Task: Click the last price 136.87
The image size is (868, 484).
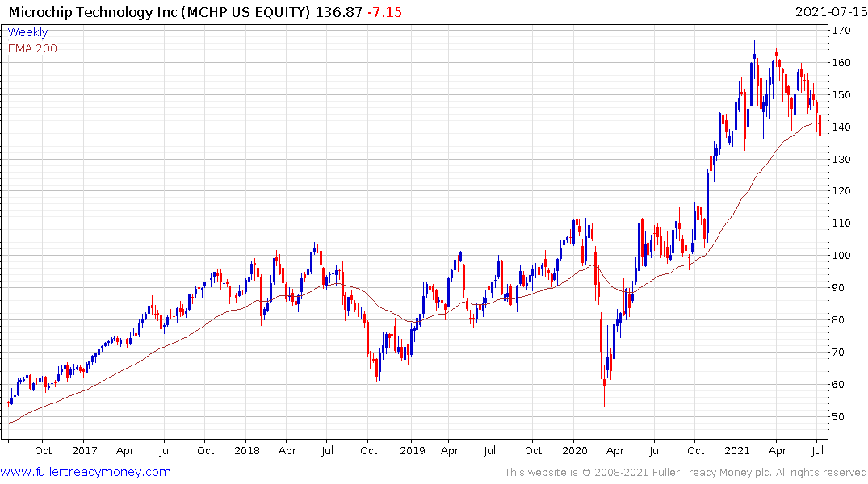Action: pos(339,12)
